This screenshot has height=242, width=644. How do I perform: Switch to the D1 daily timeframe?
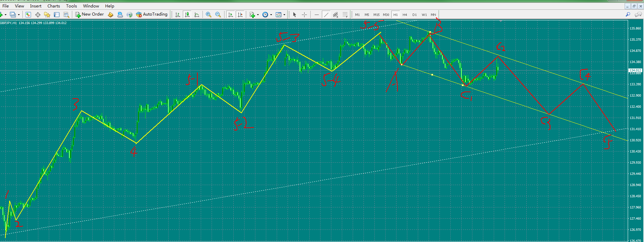tap(414, 15)
